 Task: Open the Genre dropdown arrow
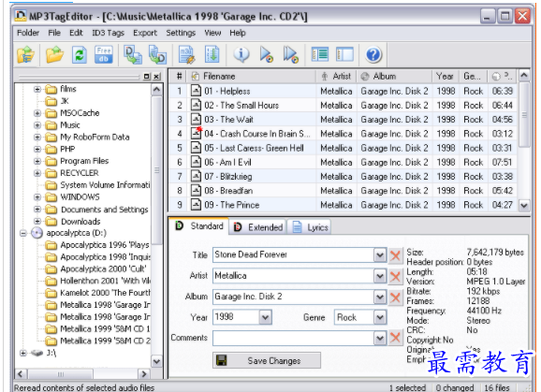point(380,317)
